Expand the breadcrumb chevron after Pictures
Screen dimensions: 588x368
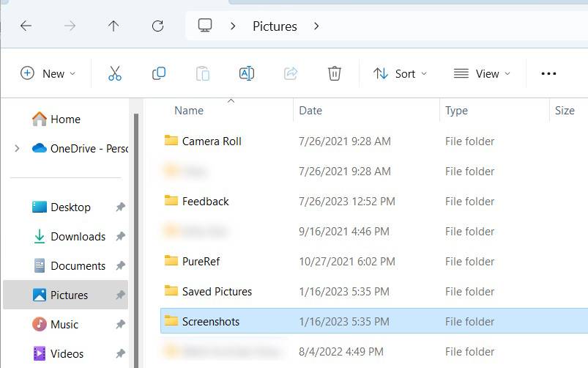coord(316,26)
